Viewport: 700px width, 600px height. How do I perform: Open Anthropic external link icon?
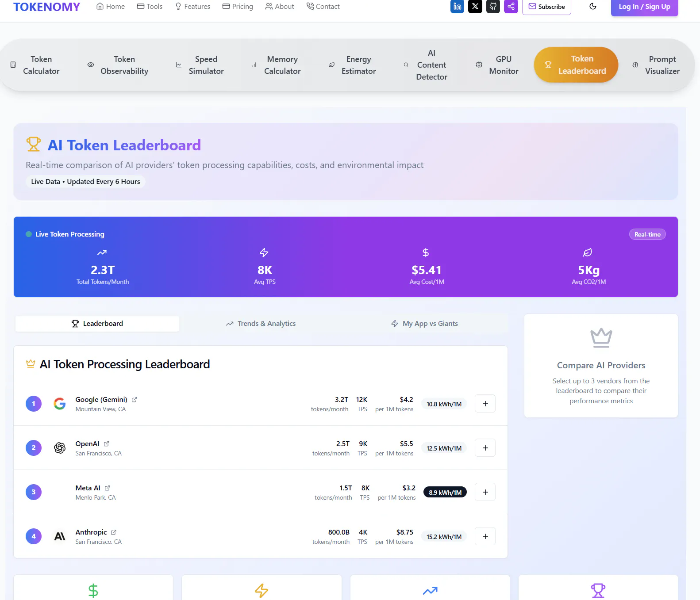[114, 532]
